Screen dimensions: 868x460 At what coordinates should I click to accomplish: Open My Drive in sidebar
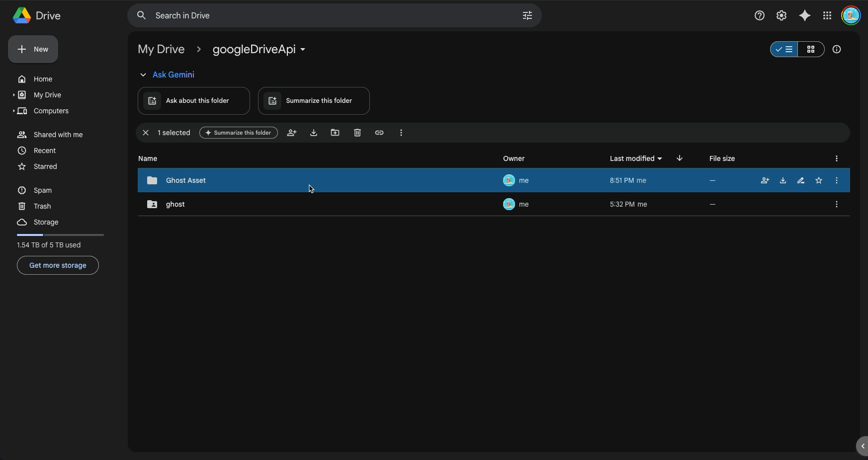click(47, 95)
